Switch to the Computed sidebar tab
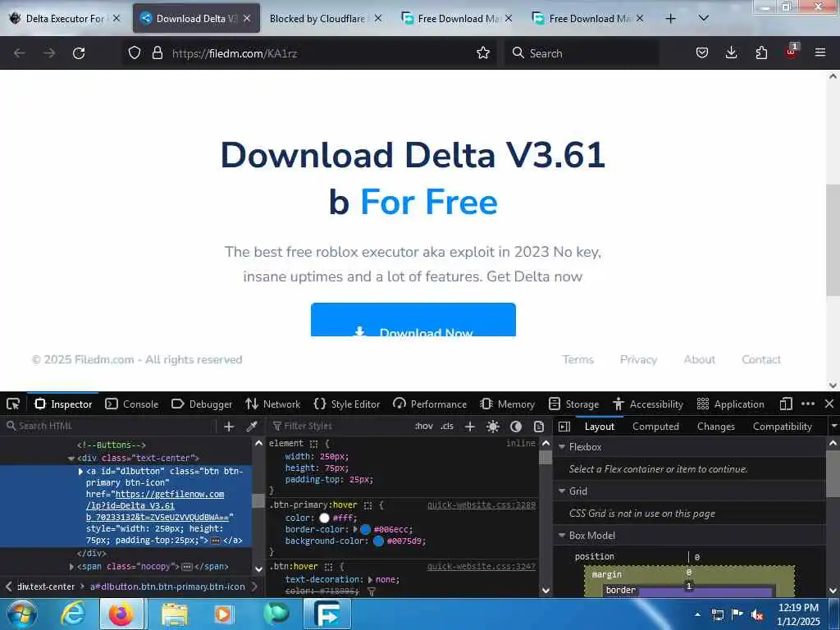840x630 pixels. point(655,427)
